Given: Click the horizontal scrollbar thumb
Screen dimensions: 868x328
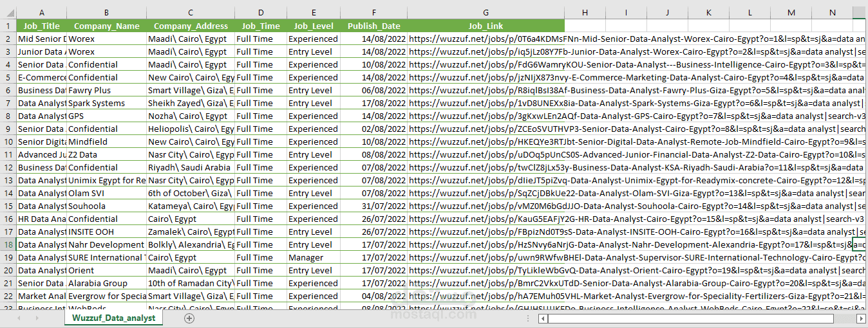Looking at the screenshot, I should click(691, 318).
